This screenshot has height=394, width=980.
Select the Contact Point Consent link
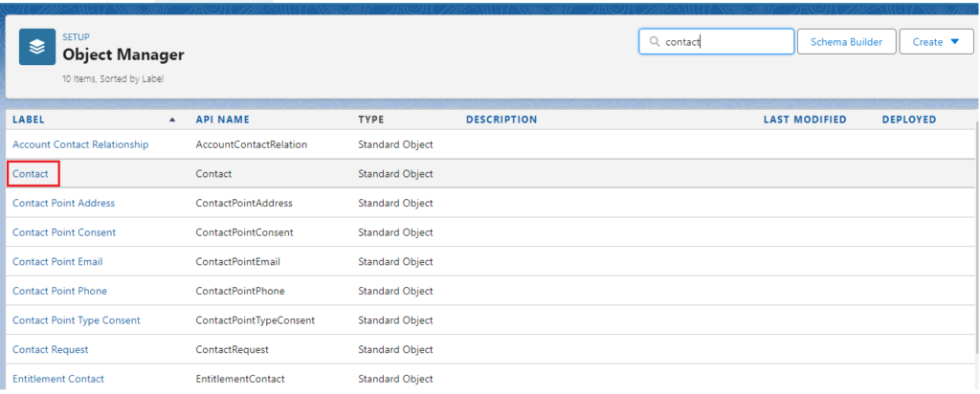click(64, 232)
